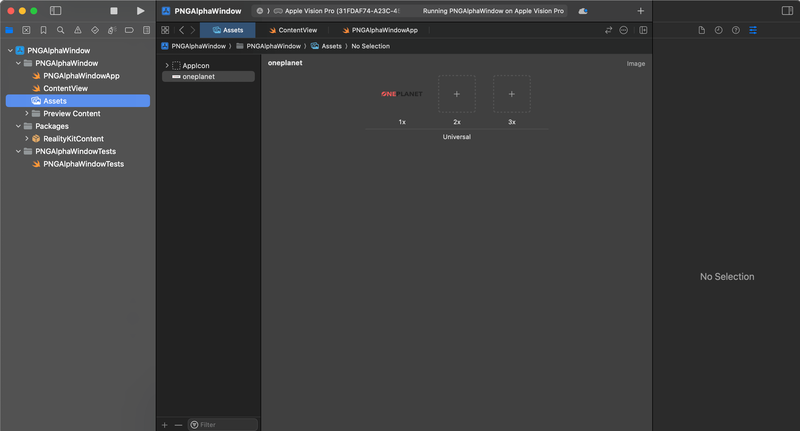
Task: Show the File inspector
Action: point(702,30)
